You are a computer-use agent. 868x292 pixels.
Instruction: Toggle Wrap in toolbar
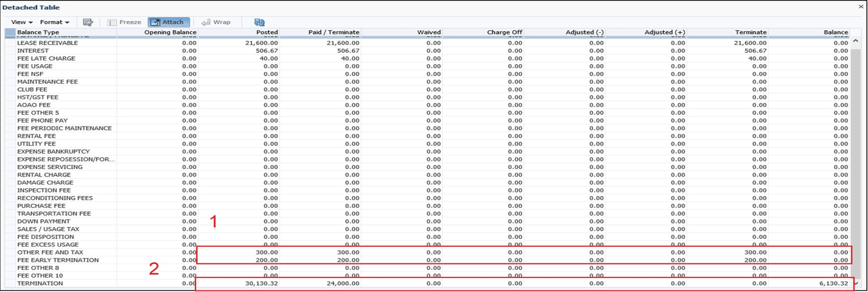[x=216, y=22]
